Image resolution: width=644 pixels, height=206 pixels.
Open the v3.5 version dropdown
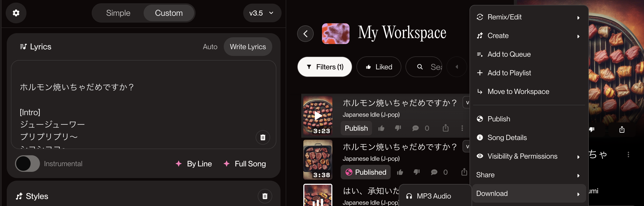pyautogui.click(x=262, y=13)
